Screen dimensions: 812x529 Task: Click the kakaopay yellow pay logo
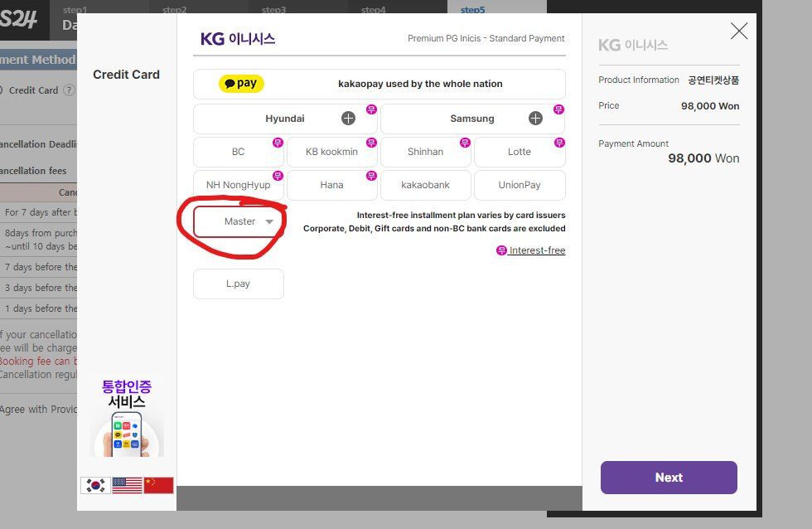pos(241,84)
